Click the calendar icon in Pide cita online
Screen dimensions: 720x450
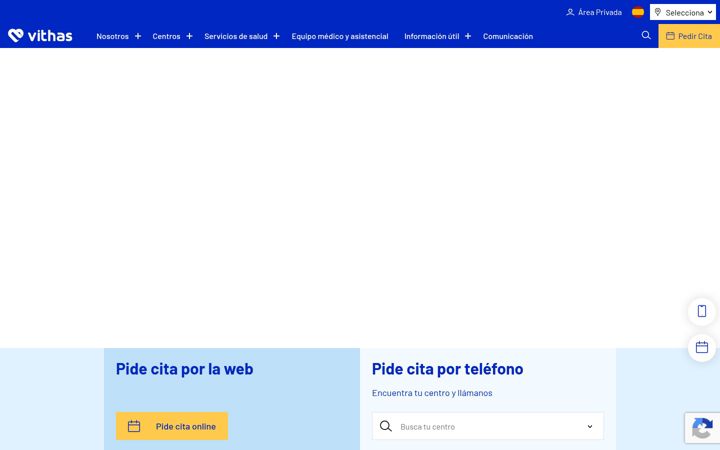(x=134, y=426)
